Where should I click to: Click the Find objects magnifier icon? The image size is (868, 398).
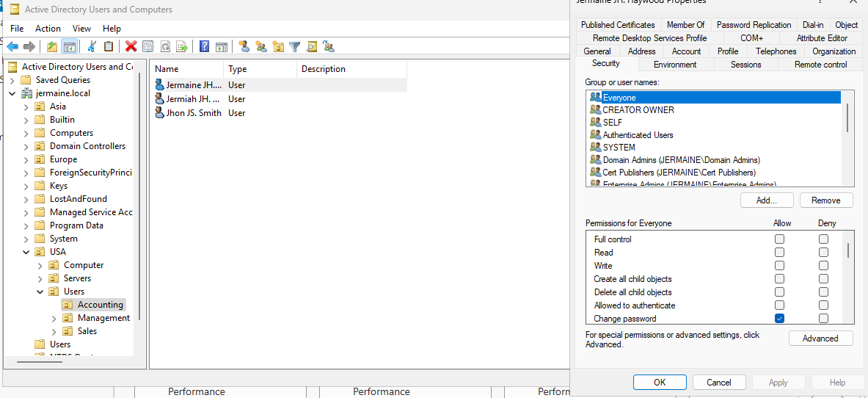pos(313,46)
